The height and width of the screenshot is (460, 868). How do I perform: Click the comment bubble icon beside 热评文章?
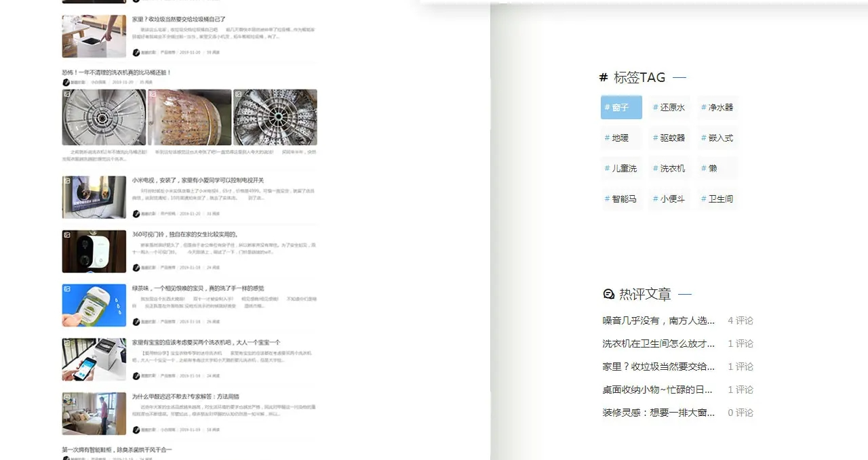(608, 294)
